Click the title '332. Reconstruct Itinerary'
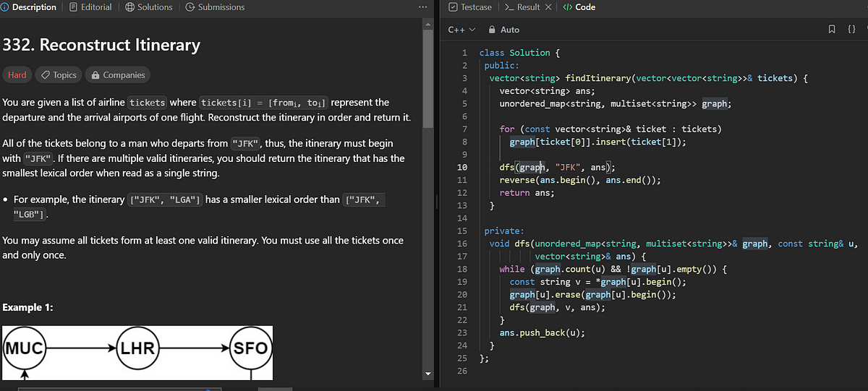 (x=102, y=45)
